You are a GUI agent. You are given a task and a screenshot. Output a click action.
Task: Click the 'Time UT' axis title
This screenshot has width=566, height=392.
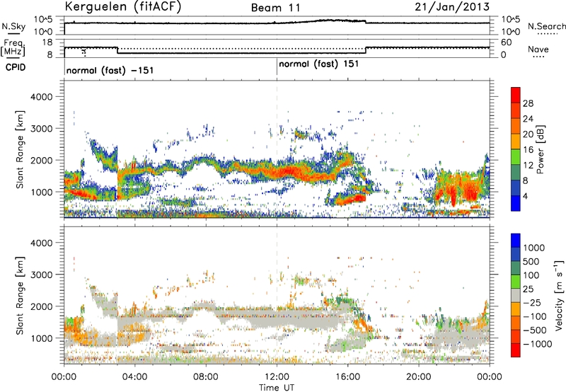click(x=277, y=388)
